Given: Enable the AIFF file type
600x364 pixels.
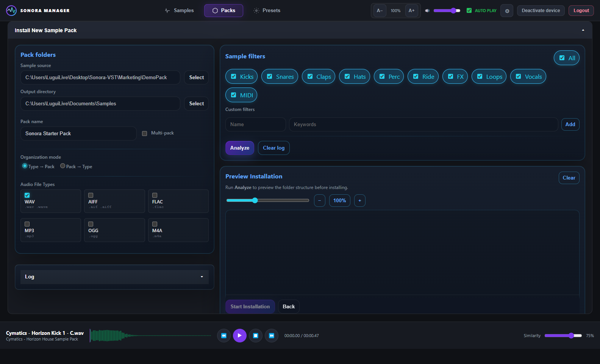Looking at the screenshot, I should 91,195.
